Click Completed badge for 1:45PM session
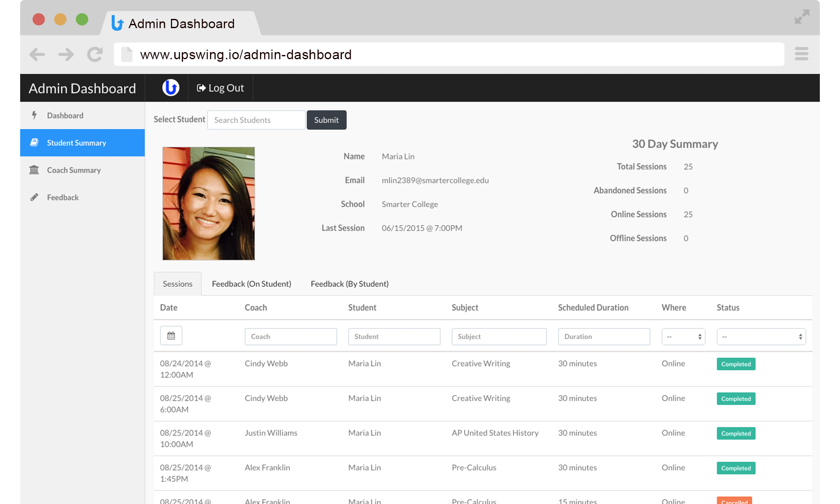Image resolution: width=840 pixels, height=504 pixels. [736, 468]
